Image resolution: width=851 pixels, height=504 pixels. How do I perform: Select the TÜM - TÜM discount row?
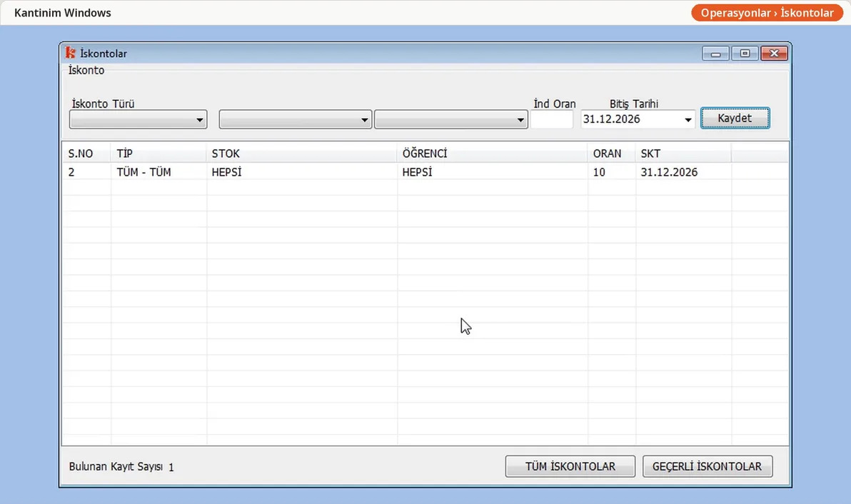tap(425, 172)
